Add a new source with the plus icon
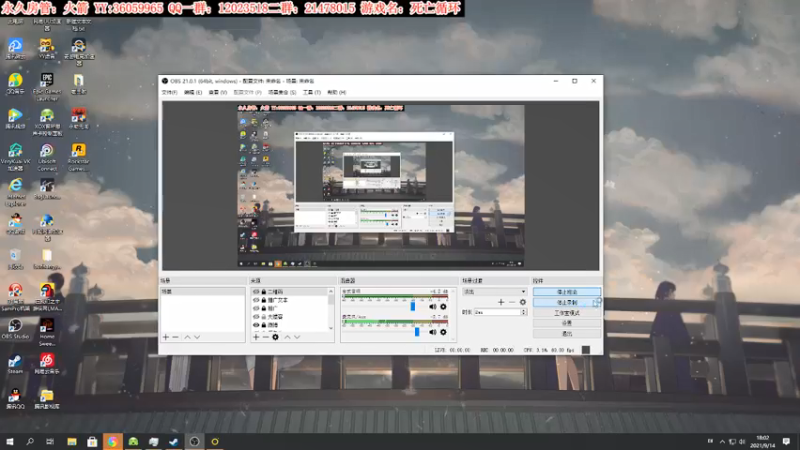800x450 pixels. point(256,337)
